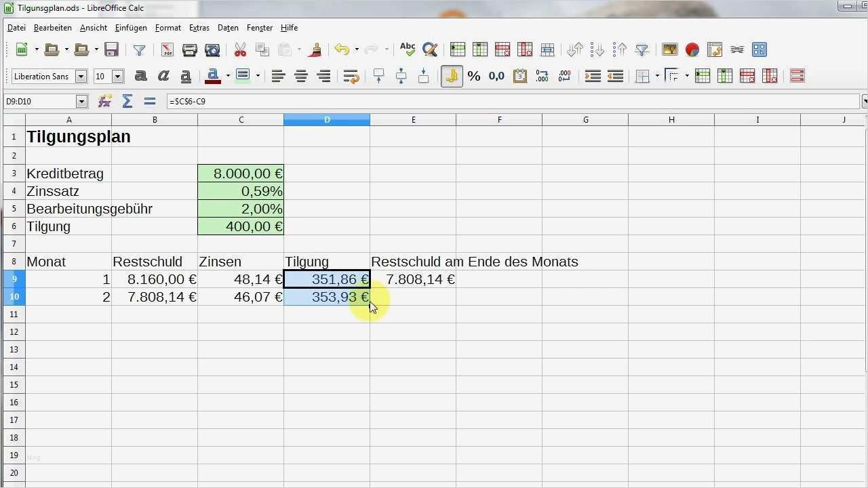Open the font color dropdown arrow
This screenshot has height=488, width=868.
[x=228, y=77]
